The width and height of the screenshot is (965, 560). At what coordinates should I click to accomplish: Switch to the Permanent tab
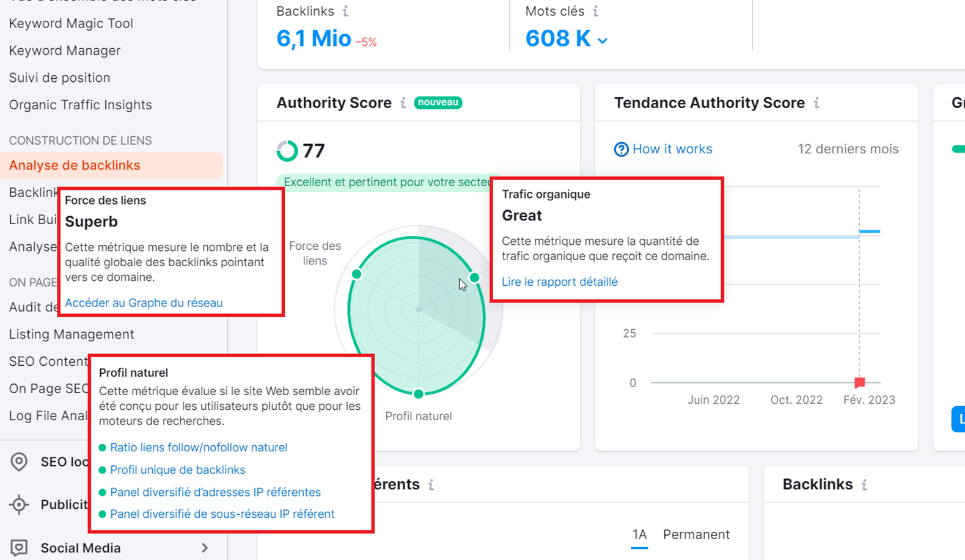[x=696, y=534]
